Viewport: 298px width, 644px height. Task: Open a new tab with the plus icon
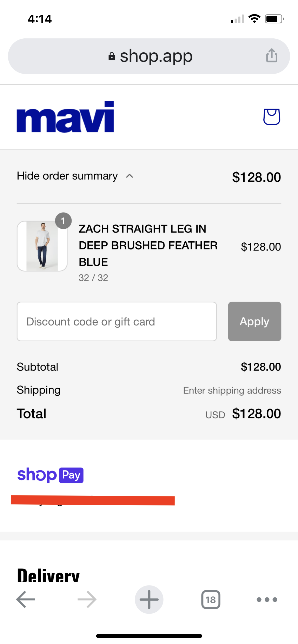click(x=149, y=599)
